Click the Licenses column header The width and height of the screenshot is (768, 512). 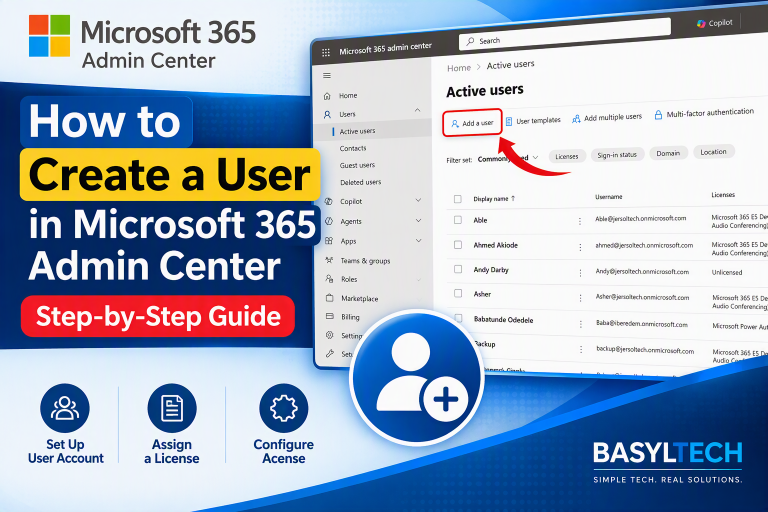(723, 195)
